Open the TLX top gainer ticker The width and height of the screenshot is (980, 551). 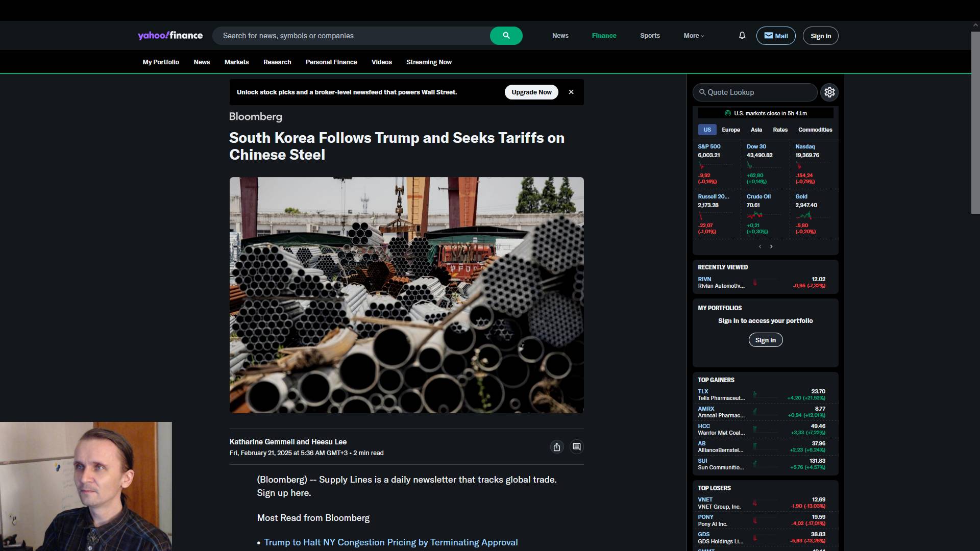point(703,391)
